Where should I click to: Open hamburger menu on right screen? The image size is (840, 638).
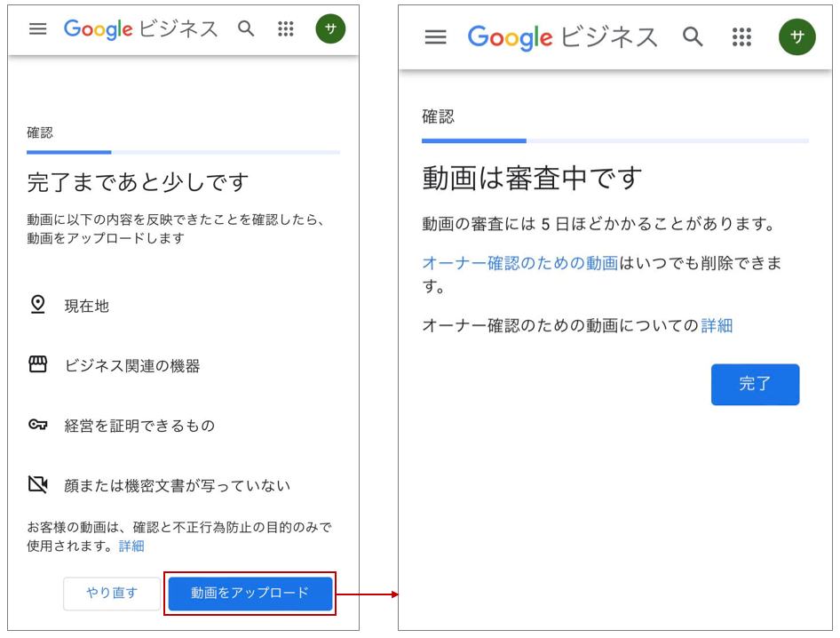(435, 36)
